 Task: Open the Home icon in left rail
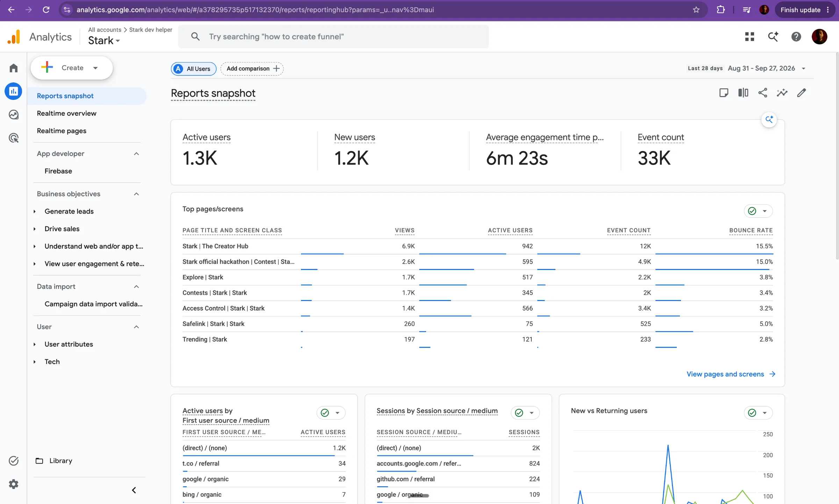[14, 68]
